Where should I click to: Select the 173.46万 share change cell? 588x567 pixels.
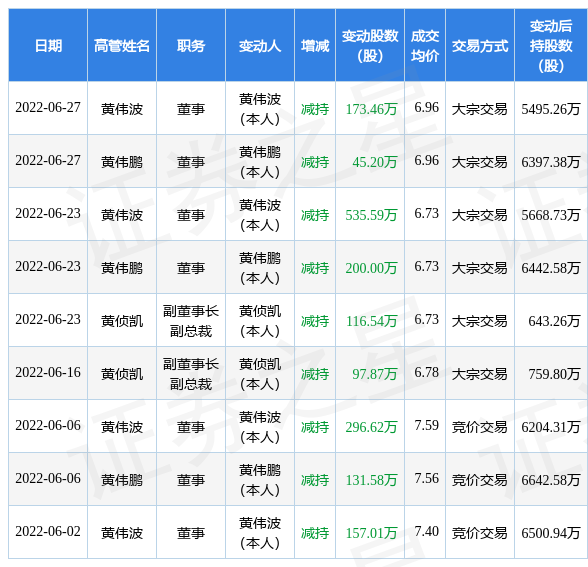[371, 109]
